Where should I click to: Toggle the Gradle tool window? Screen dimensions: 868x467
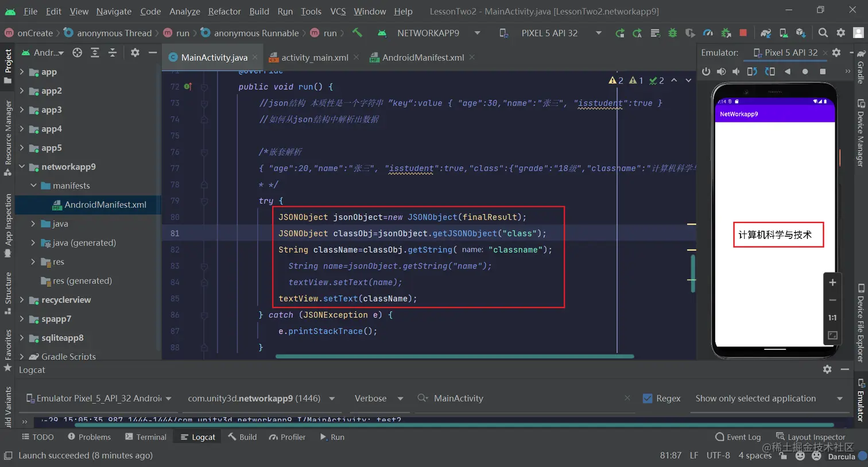[x=861, y=66]
